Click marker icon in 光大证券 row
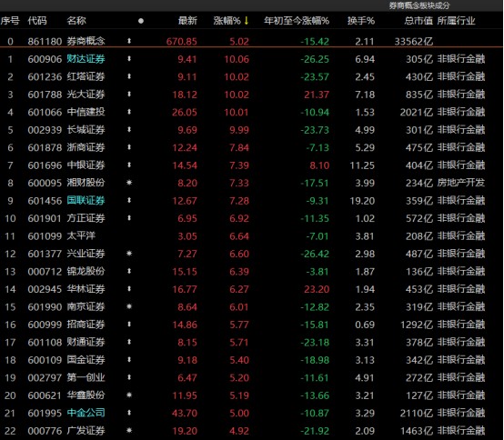The width and height of the screenshot is (504, 440). tap(129, 95)
